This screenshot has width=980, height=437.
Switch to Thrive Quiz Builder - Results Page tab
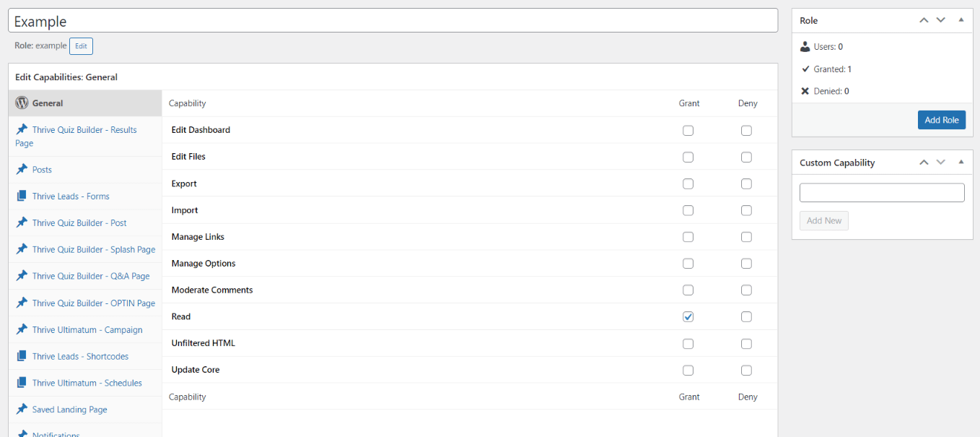point(84,130)
